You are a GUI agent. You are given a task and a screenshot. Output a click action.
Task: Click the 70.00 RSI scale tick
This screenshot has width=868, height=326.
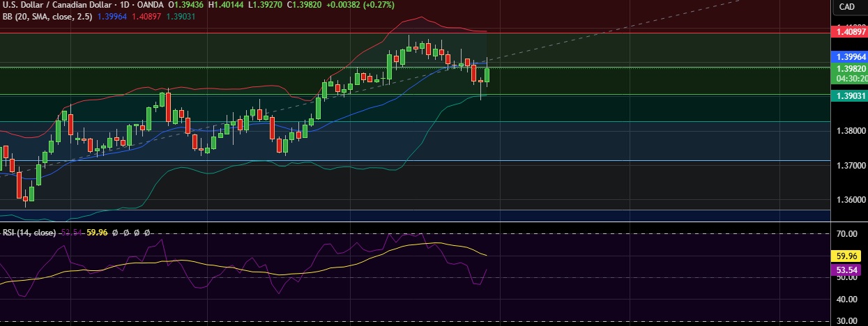(x=847, y=235)
